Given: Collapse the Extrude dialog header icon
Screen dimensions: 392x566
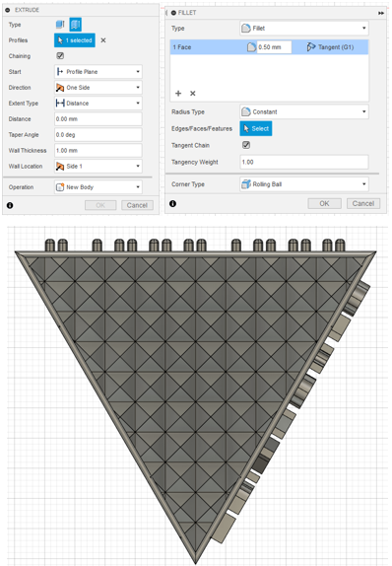Looking at the screenshot, I should [8, 10].
